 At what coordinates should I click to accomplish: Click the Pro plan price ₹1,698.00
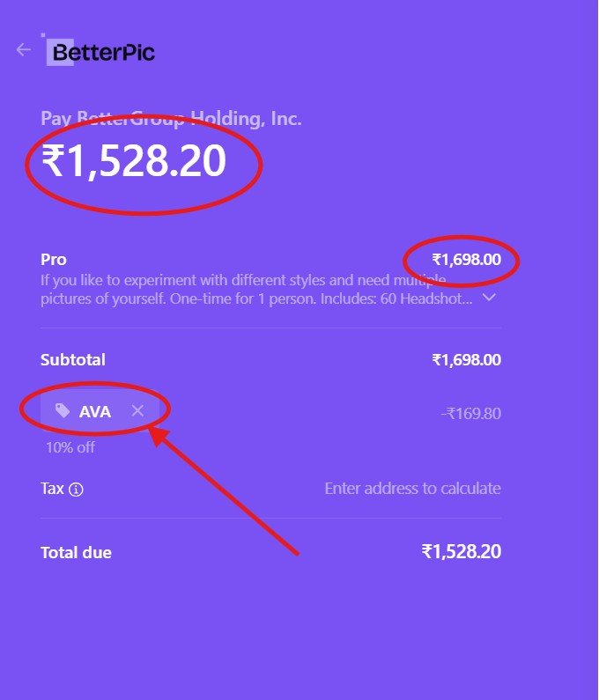[x=466, y=260]
